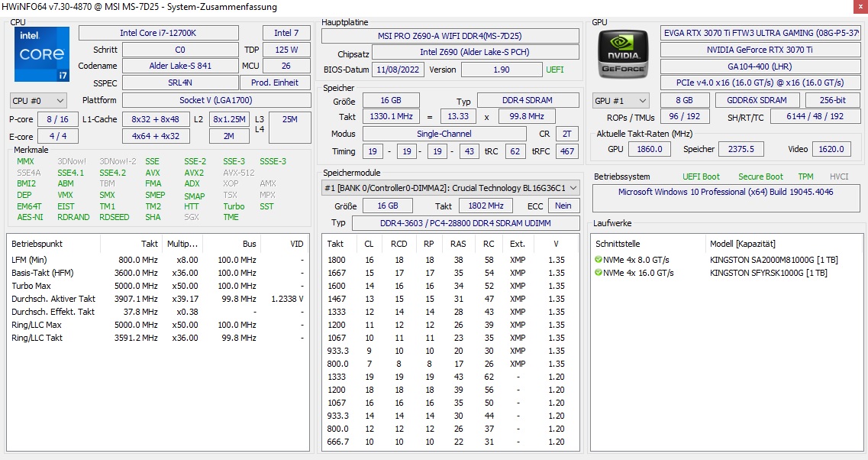The height and width of the screenshot is (460, 868).
Task: Click green check icon for NVMe 4x 8.0 GT/s
Action: point(598,259)
